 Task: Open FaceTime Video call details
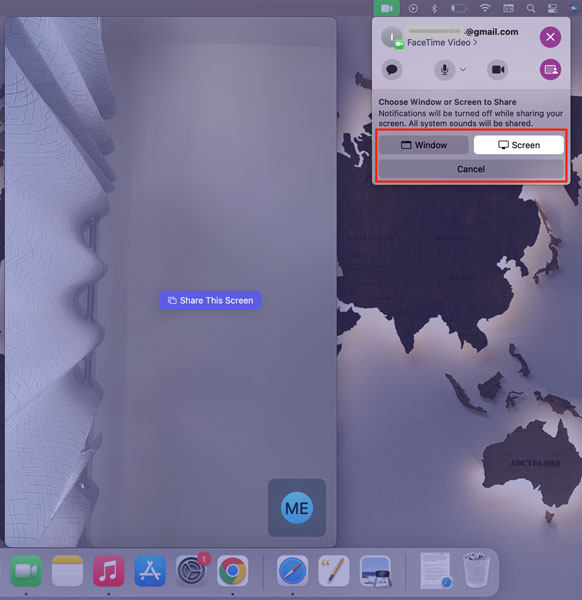pyautogui.click(x=442, y=42)
